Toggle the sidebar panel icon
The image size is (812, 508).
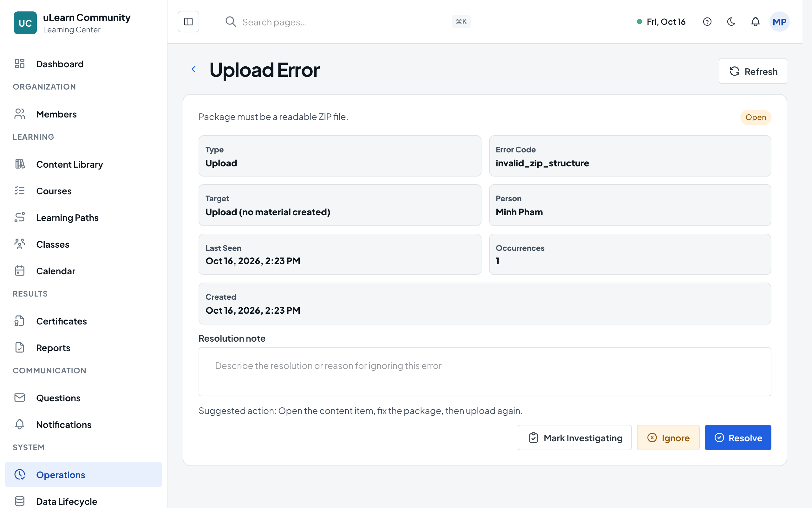pyautogui.click(x=188, y=22)
